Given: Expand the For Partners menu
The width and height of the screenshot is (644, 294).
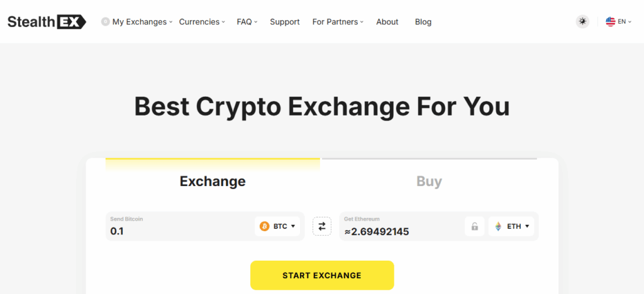Looking at the screenshot, I should tap(338, 22).
